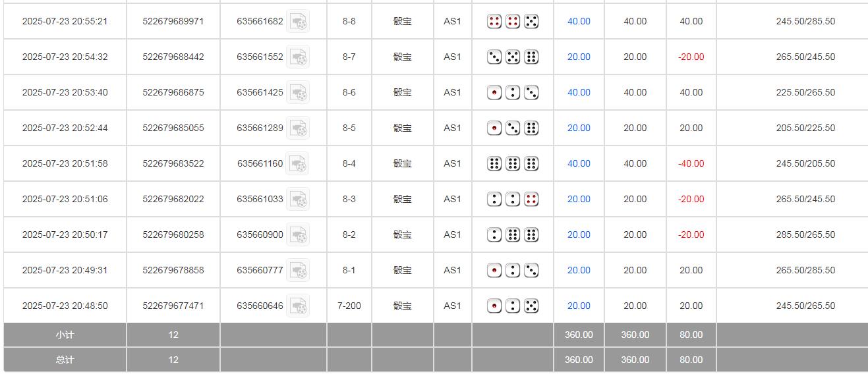Open replay icon next to 635661160
Image resolution: width=868 pixels, height=382 pixels.
click(298, 164)
